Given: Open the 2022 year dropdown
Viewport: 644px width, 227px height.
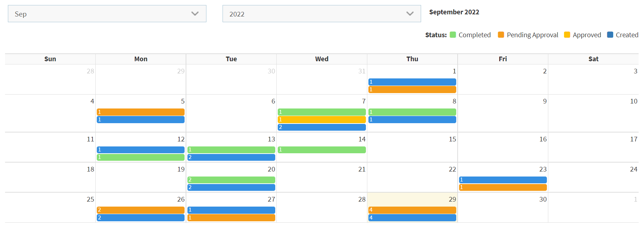Looking at the screenshot, I should pyautogui.click(x=321, y=14).
